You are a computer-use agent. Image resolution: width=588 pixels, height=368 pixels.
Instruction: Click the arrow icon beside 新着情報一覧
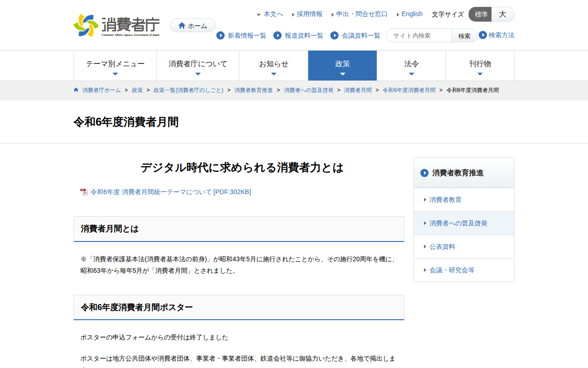coord(220,35)
